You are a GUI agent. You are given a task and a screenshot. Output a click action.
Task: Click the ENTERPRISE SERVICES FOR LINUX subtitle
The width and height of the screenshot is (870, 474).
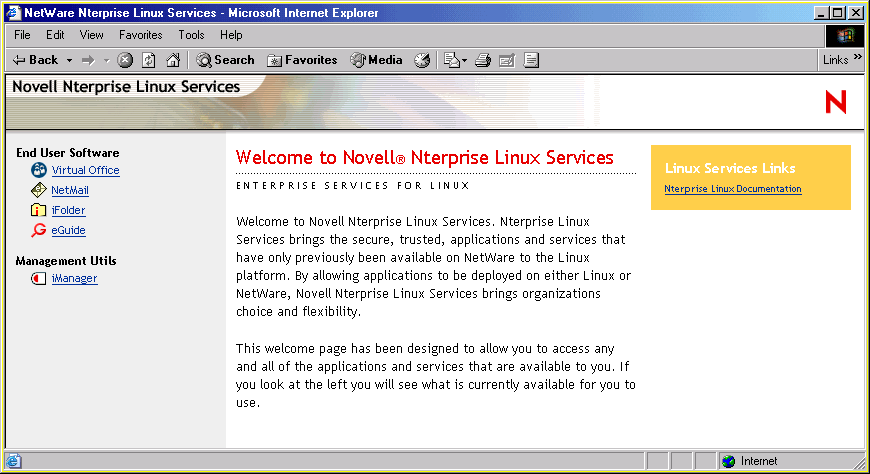352,185
